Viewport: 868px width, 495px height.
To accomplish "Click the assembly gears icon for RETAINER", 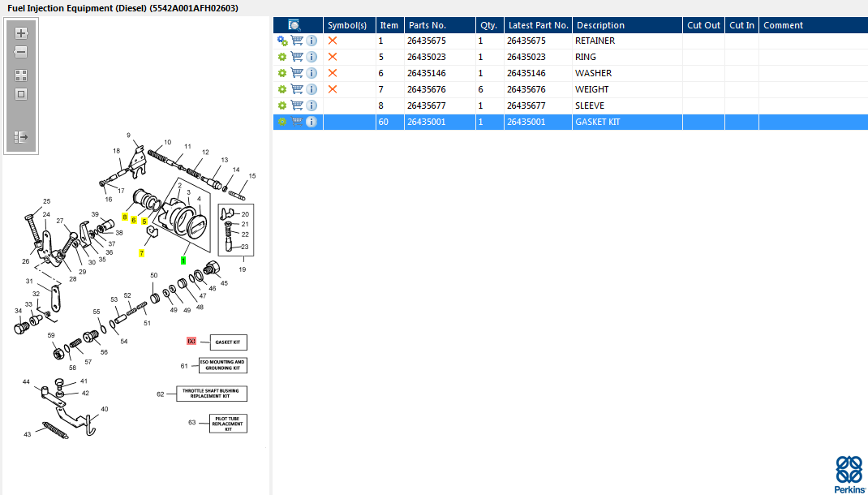I will 282,41.
